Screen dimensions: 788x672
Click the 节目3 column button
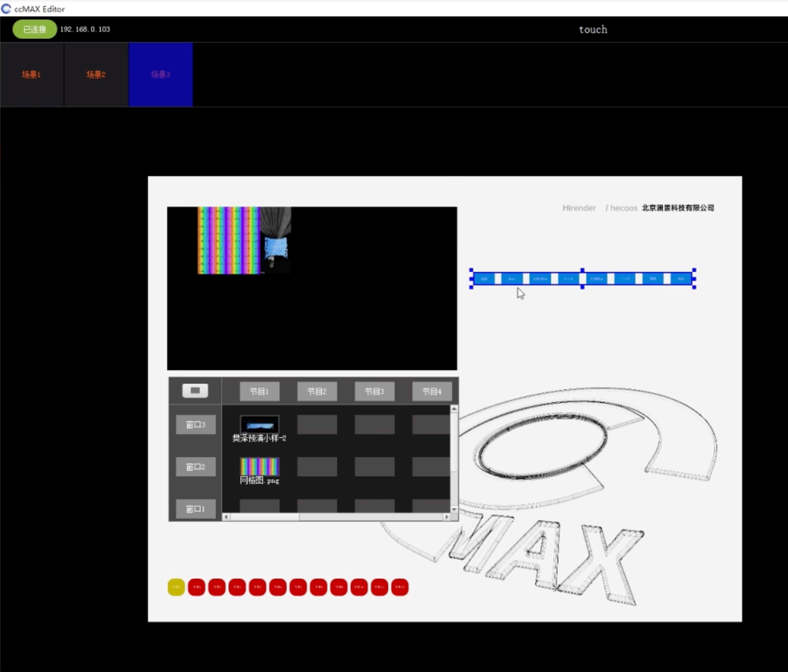pos(374,391)
